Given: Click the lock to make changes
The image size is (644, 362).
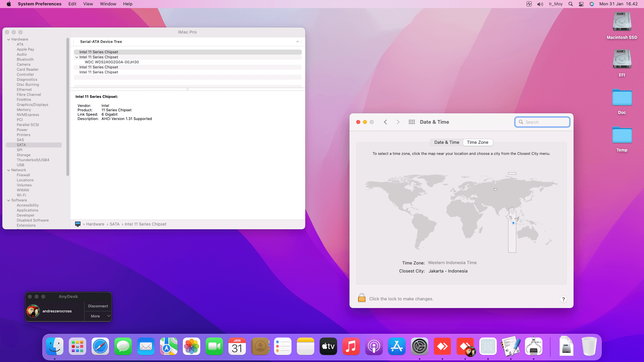Looking at the screenshot, I should click(362, 298).
